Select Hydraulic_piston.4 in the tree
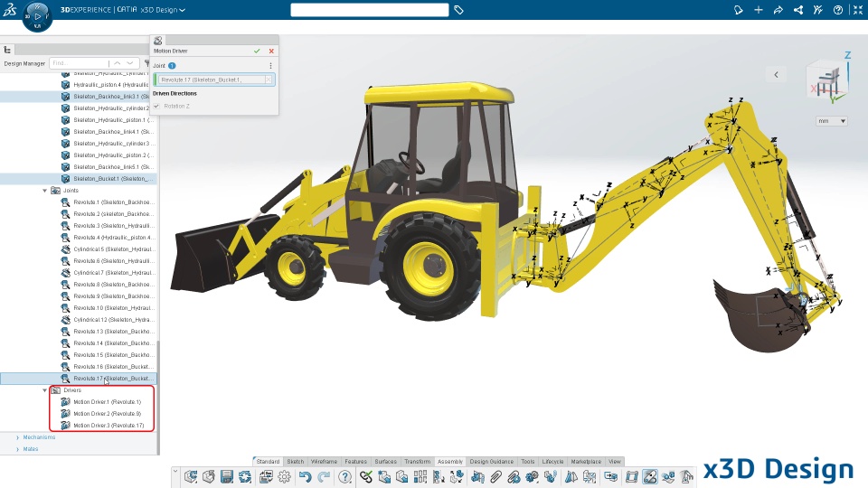 [105, 85]
